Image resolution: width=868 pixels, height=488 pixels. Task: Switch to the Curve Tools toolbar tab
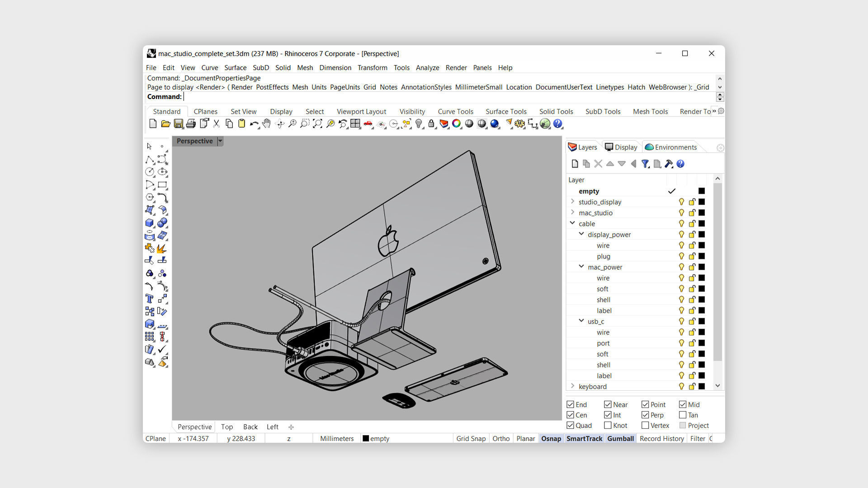click(x=456, y=112)
